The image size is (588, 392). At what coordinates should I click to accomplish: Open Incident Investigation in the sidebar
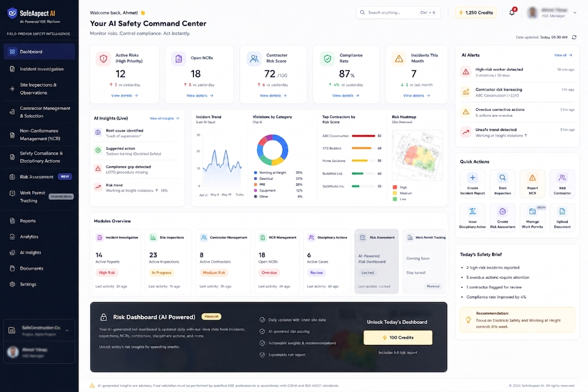click(x=39, y=69)
